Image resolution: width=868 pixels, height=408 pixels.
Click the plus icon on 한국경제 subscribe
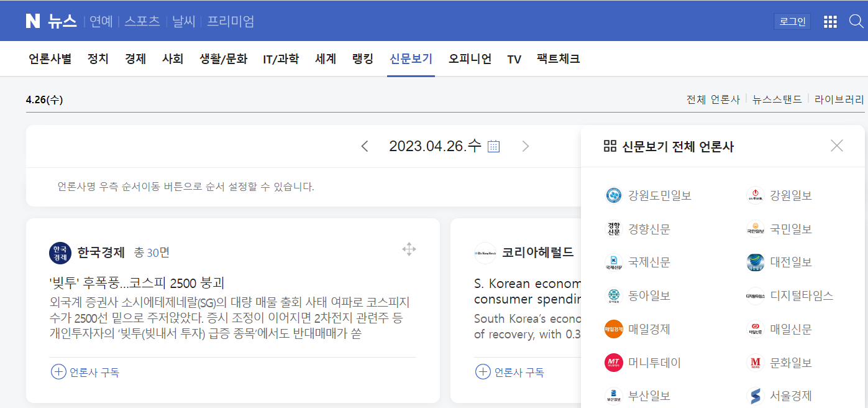(58, 372)
